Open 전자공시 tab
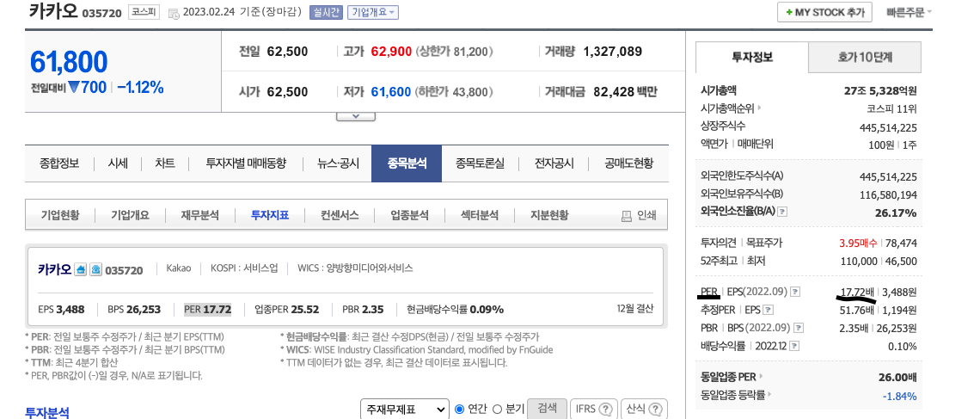980x419 pixels. (x=554, y=163)
